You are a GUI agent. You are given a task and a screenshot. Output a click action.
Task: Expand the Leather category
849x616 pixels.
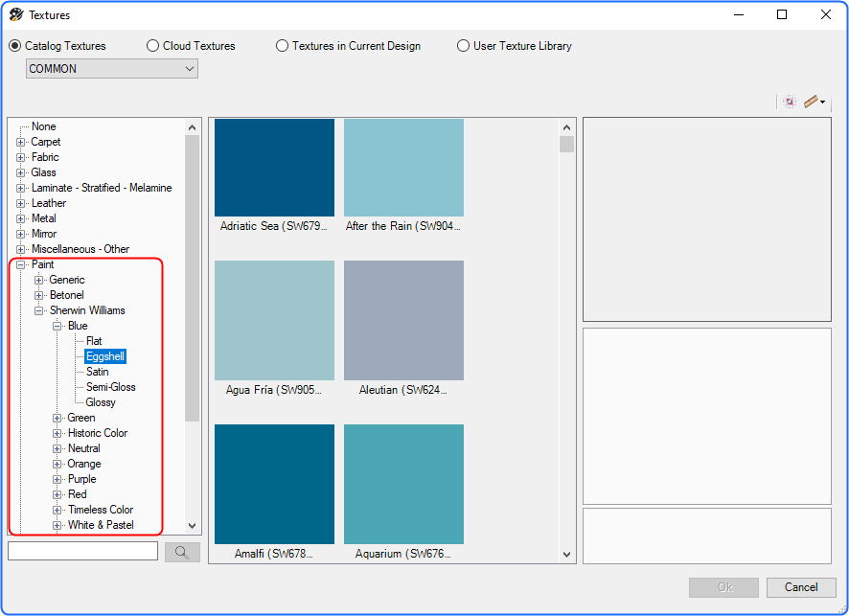click(x=20, y=203)
